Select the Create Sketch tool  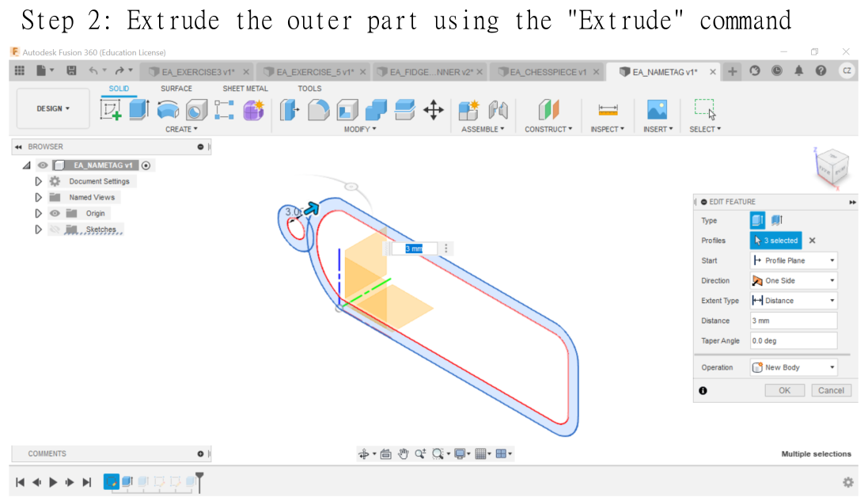(112, 111)
